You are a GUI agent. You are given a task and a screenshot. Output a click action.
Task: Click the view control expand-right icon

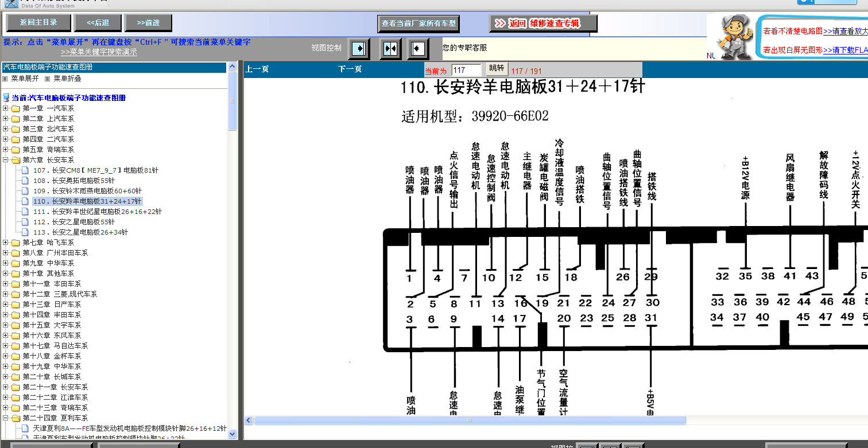(359, 49)
